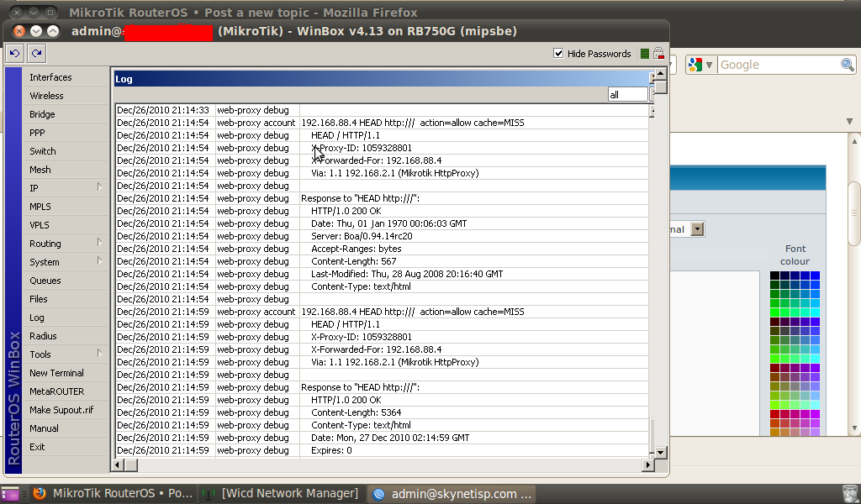861x504 pixels.
Task: Switch to admin@skynetisp.com WinBox taskbar window
Action: point(452,494)
